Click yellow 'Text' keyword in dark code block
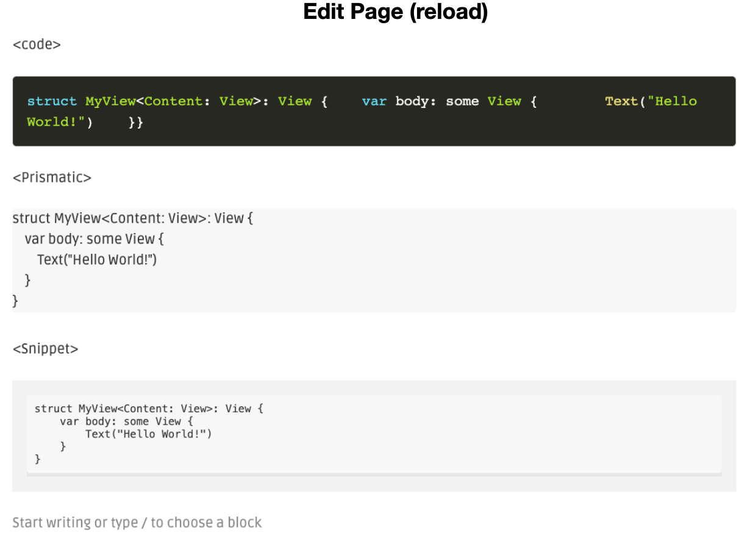The image size is (756, 549). 621,101
